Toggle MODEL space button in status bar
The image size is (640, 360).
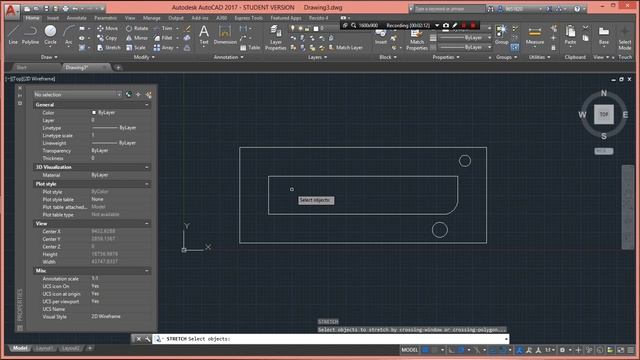point(409,350)
